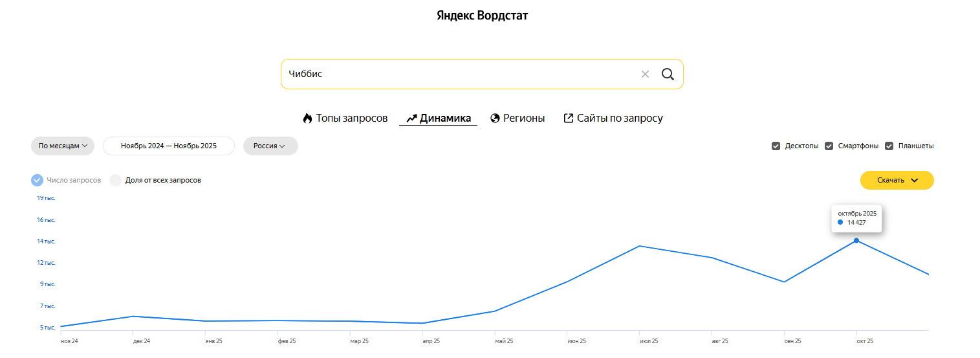Click the trend arrow Dynamics icon

pos(411,118)
